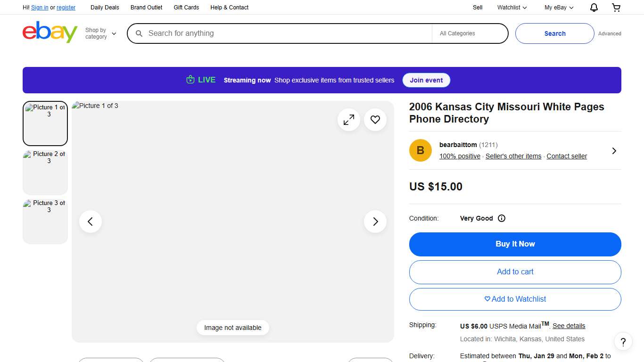Expand the Watchlist menu
This screenshot has height=362, width=644.
[x=512, y=8]
